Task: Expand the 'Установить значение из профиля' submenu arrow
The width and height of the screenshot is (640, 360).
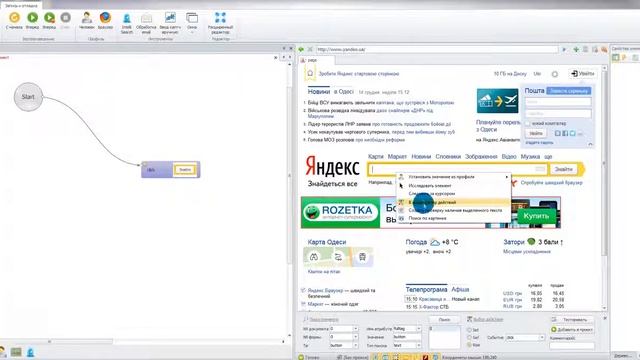Action: click(507, 177)
